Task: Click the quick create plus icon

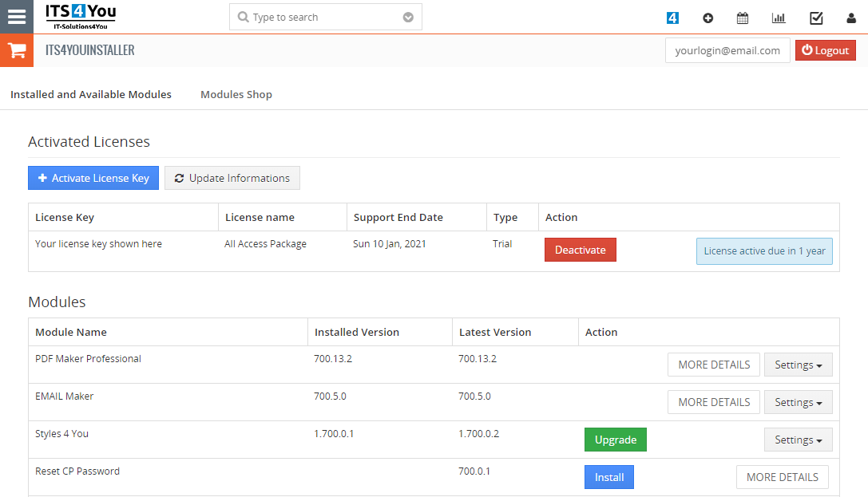Action: click(x=707, y=18)
